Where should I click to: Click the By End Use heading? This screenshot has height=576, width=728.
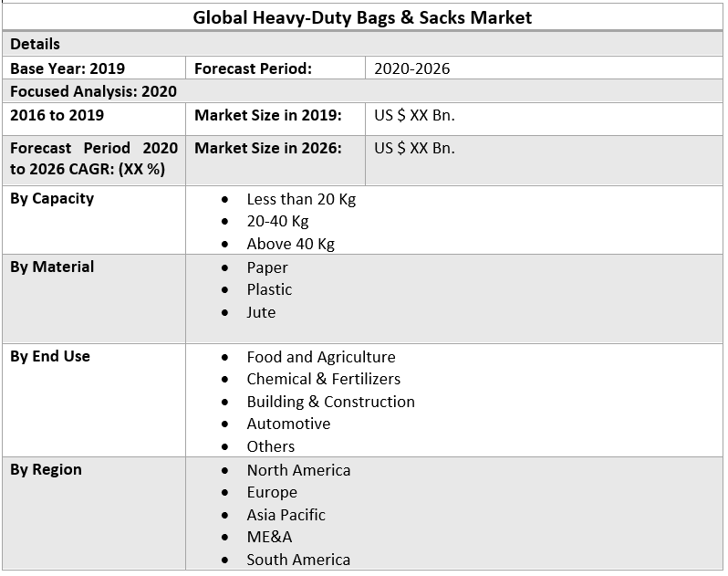point(50,356)
